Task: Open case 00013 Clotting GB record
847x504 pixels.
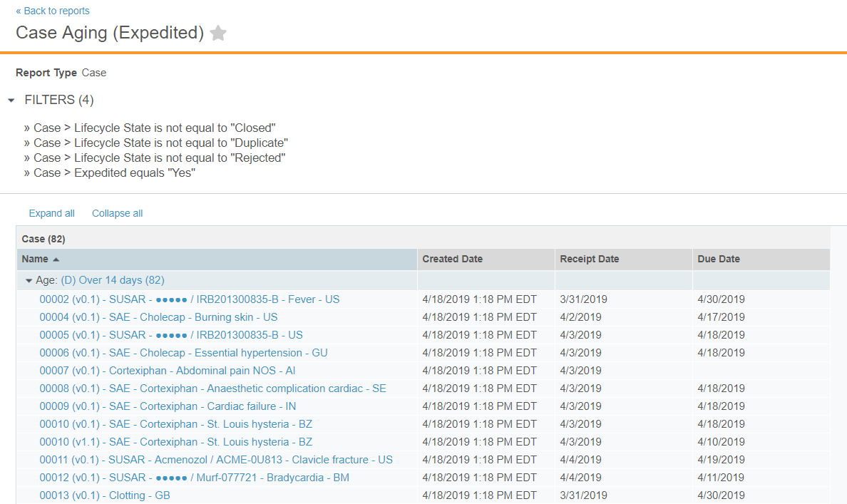Action: coord(104,495)
